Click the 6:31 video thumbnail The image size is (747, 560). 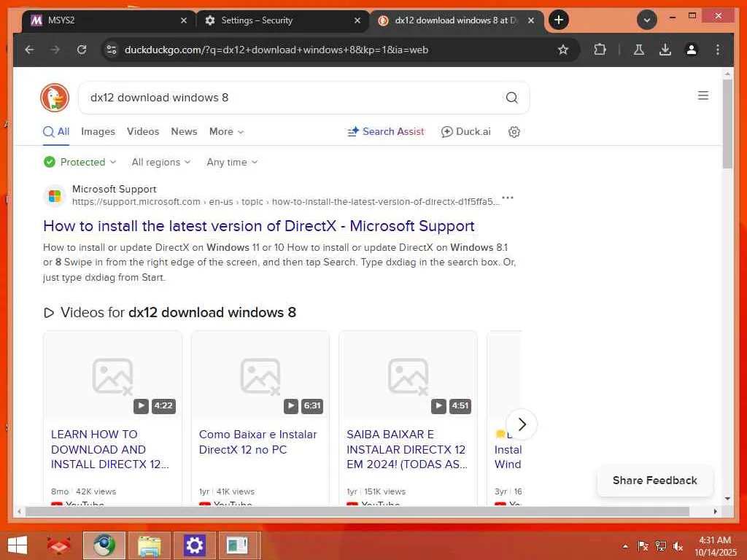[x=260, y=376]
